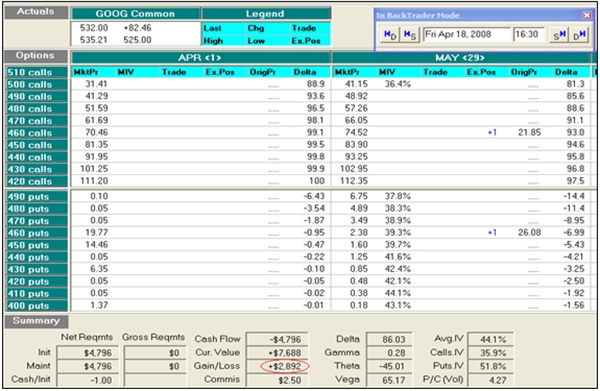Screen dimensions: 600x391
Task: Click the +1 position on MAY 460 calls
Action: pyautogui.click(x=492, y=133)
